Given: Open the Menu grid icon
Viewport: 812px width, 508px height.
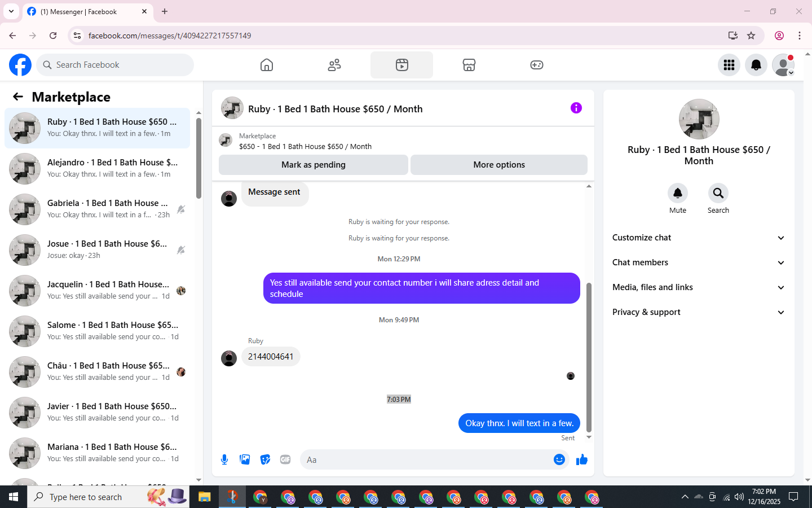Looking at the screenshot, I should (729, 65).
